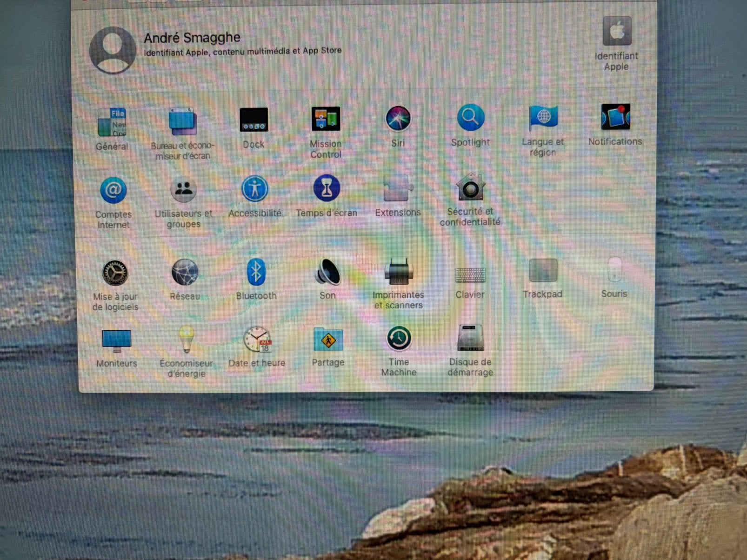Image resolution: width=747 pixels, height=560 pixels.
Task: Click 'Identifiant Apple, contenu multimédia et App Store' text
Action: click(x=242, y=51)
